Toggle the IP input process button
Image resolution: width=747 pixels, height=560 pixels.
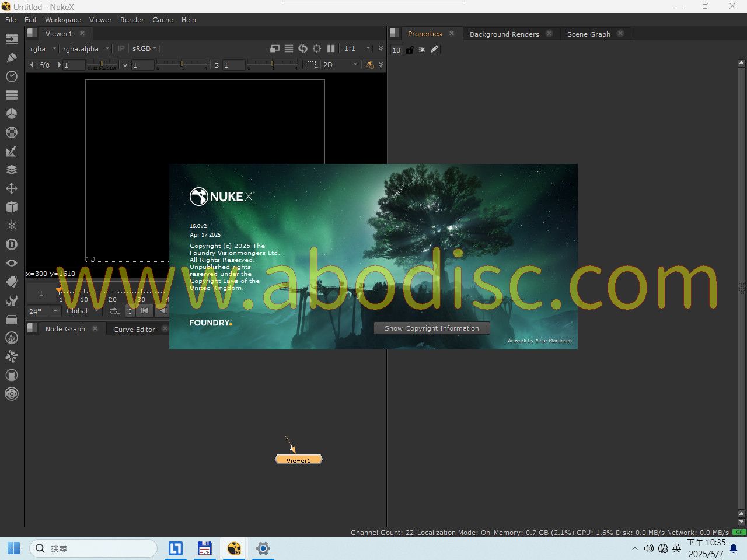click(121, 48)
